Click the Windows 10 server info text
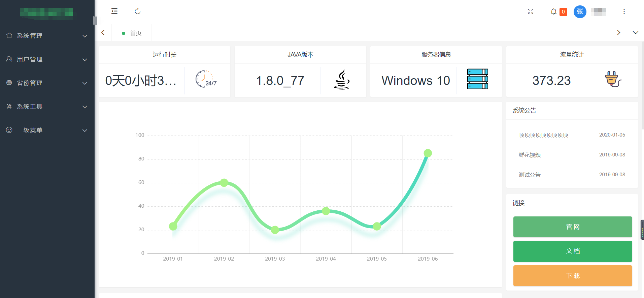Screen dimensions: 644x298 tap(416, 81)
